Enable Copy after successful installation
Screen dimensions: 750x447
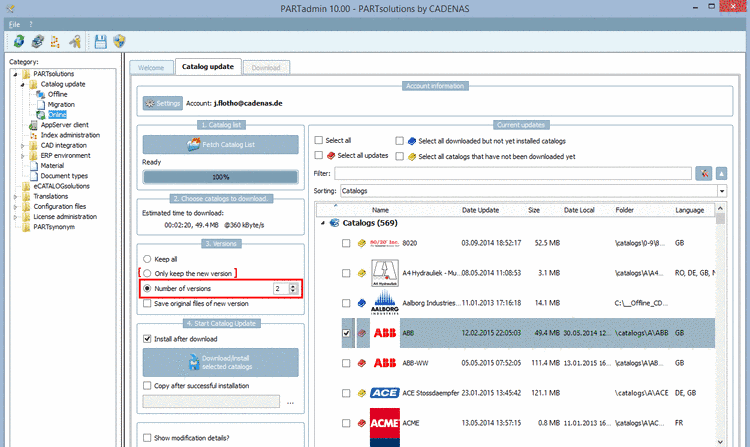coord(147,385)
